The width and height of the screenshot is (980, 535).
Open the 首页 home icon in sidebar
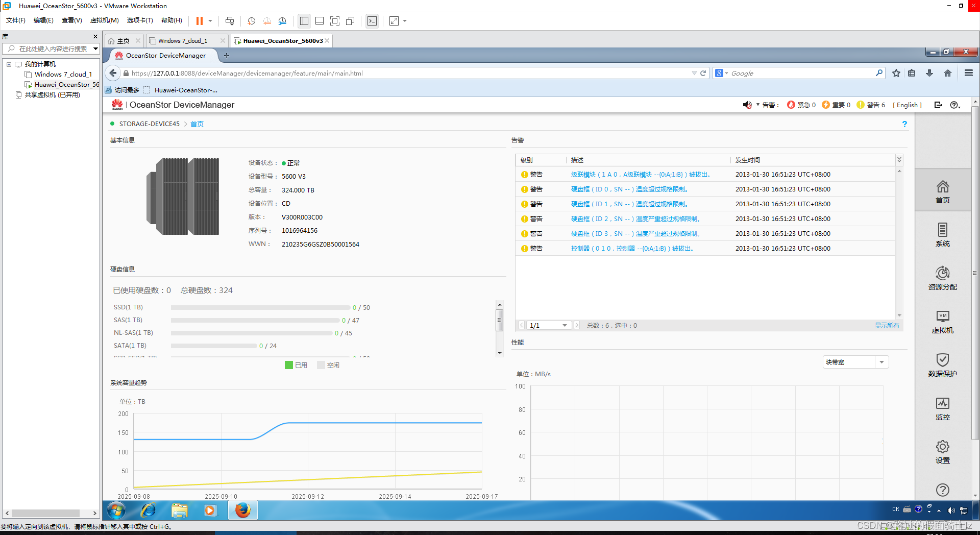[x=942, y=191]
